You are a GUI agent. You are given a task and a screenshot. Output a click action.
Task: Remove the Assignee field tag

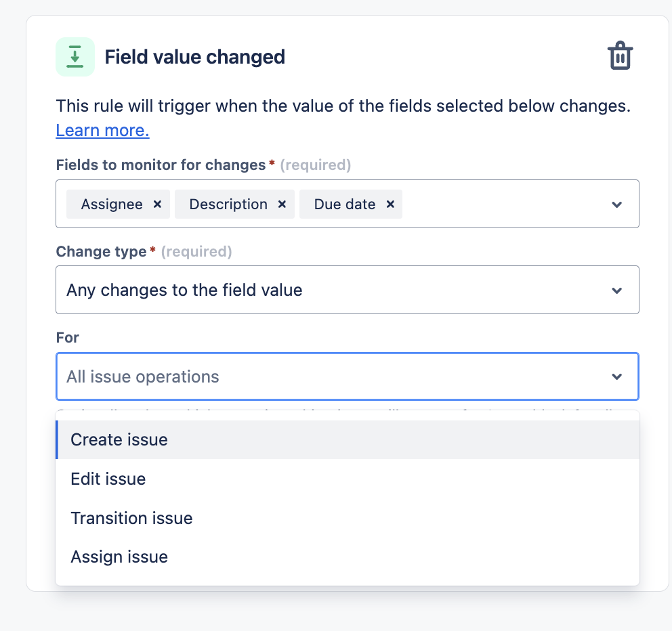(157, 204)
